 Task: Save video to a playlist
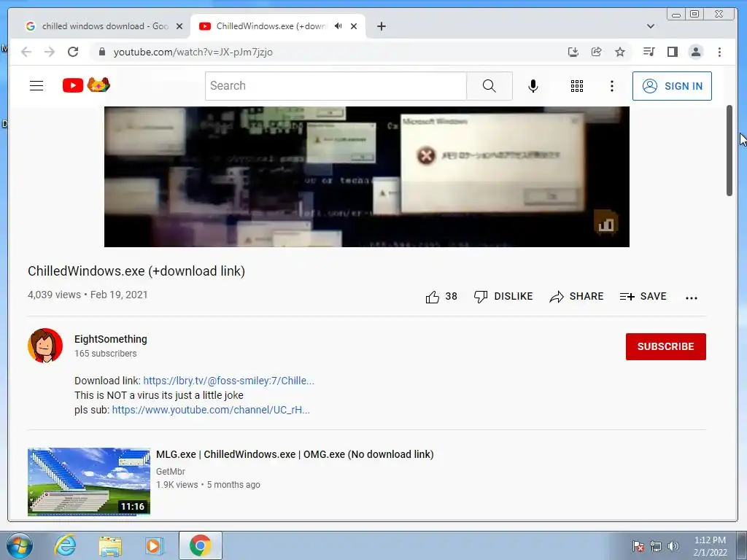(x=643, y=297)
